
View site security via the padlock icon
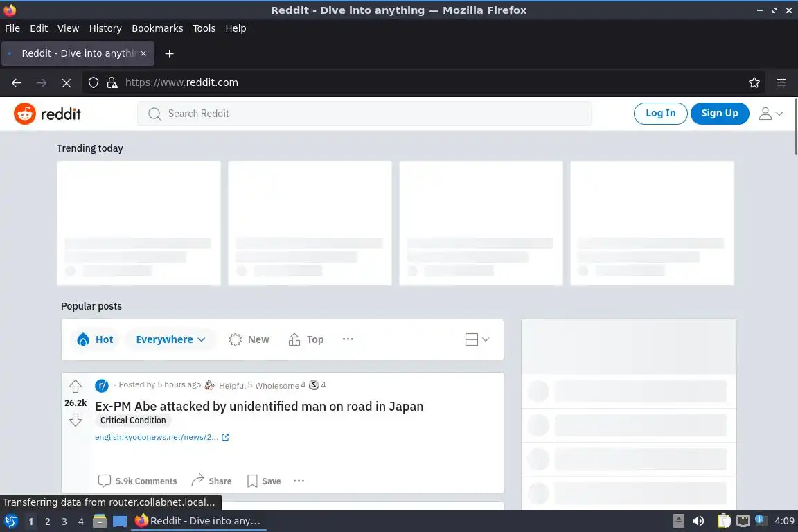(112, 82)
